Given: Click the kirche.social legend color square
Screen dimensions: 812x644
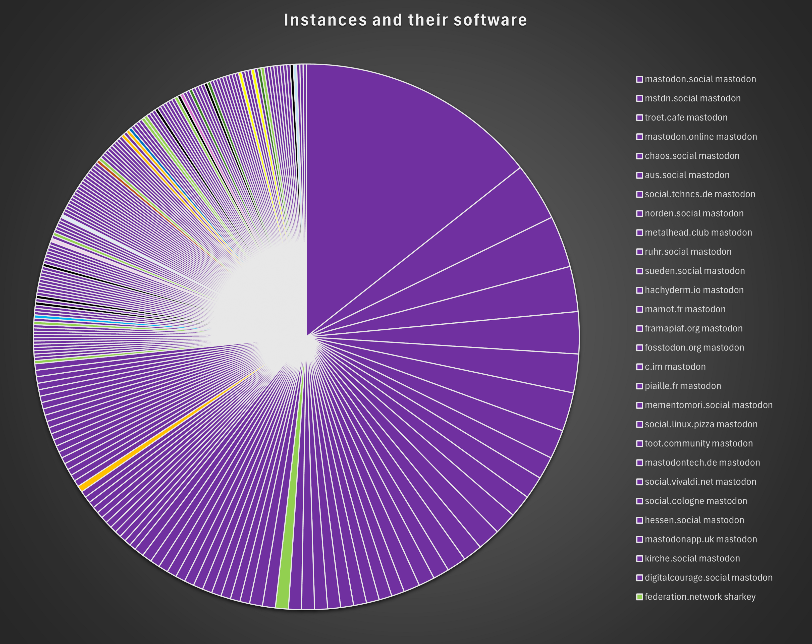Looking at the screenshot, I should click(x=639, y=559).
